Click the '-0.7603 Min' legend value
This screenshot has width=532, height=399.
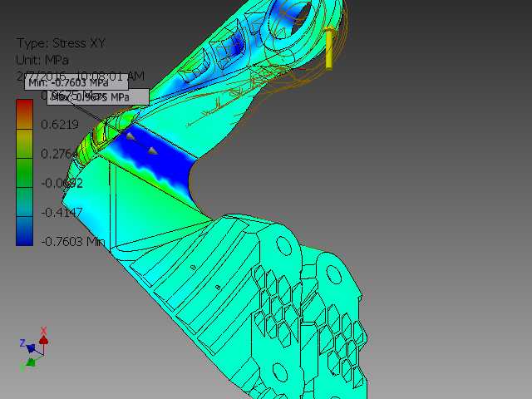[73, 242]
